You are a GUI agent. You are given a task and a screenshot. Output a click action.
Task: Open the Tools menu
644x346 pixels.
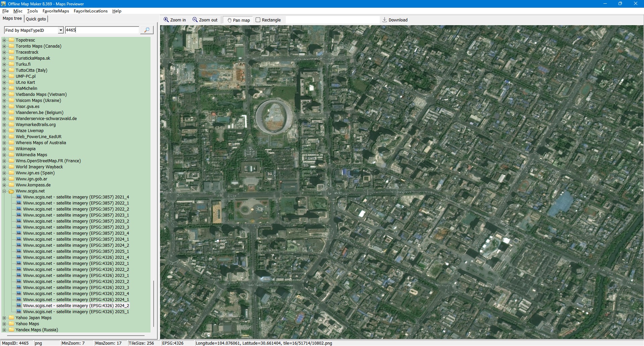tap(32, 11)
